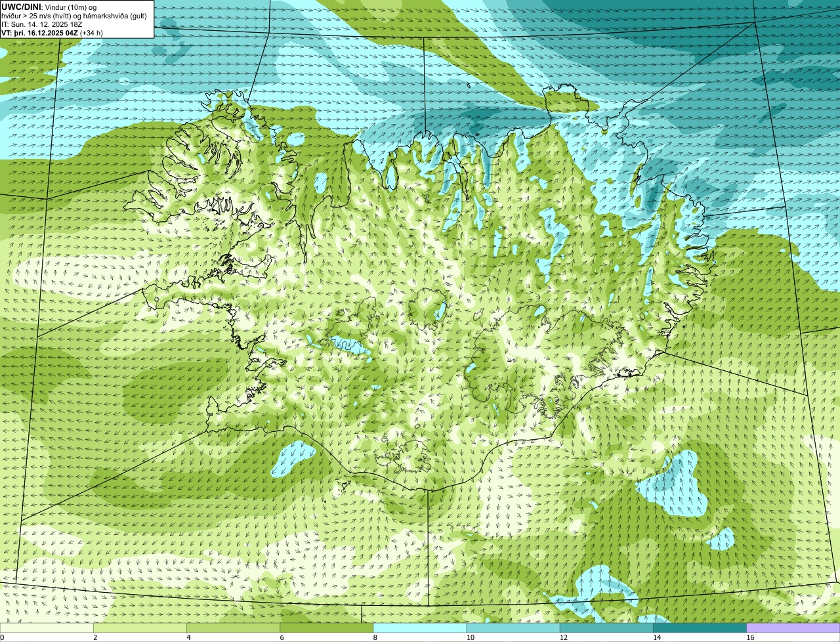Click the 10–12 m/s light teal swatch

coord(513,628)
